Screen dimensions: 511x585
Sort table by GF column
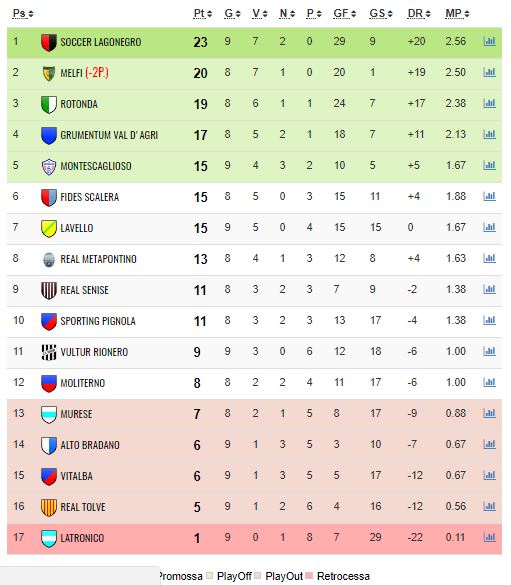pyautogui.click(x=345, y=14)
